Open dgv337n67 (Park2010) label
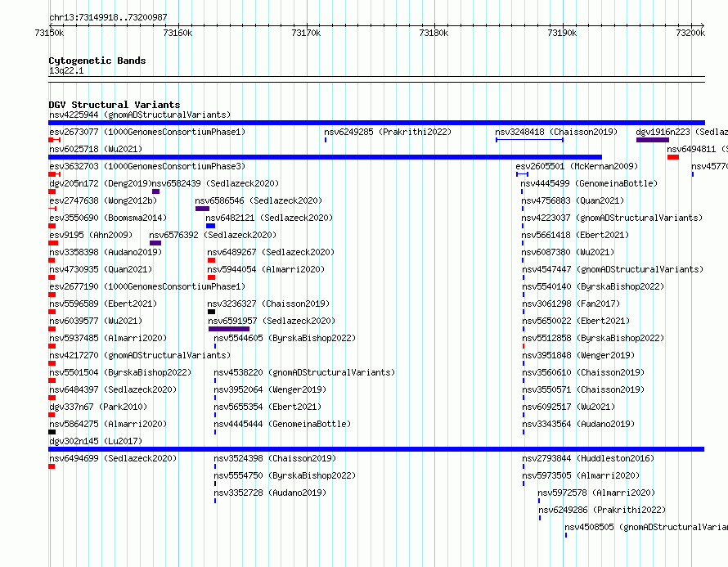728x567 pixels. pyautogui.click(x=98, y=407)
